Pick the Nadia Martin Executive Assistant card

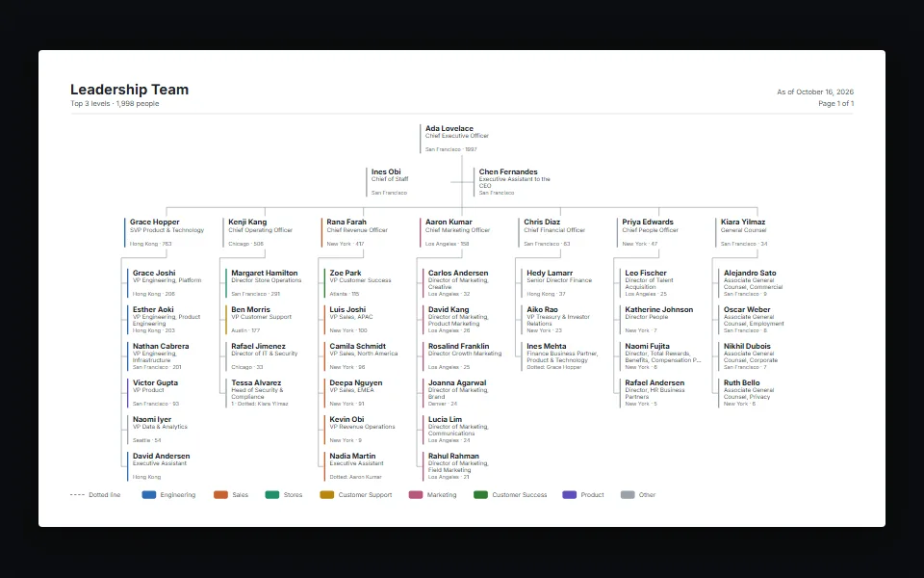tap(365, 466)
